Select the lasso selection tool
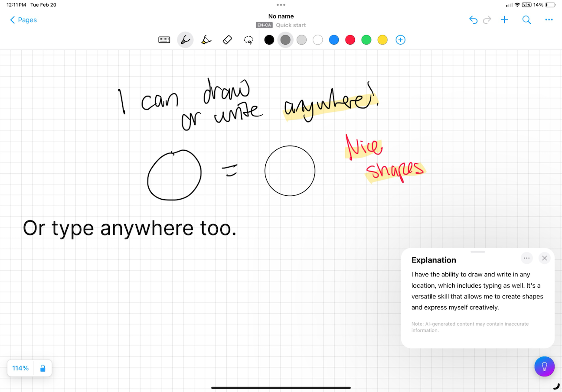Viewport: 562px width, 392px height. 248,40
